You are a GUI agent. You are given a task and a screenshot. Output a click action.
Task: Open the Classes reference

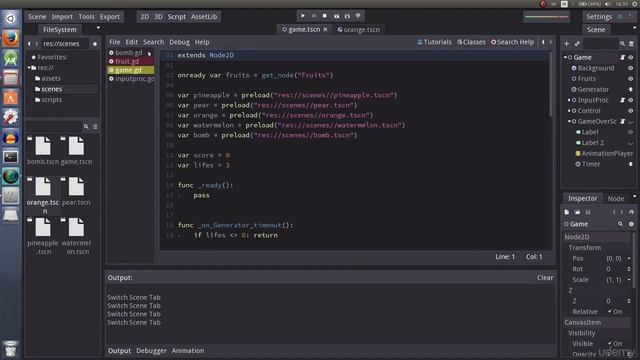pos(471,42)
